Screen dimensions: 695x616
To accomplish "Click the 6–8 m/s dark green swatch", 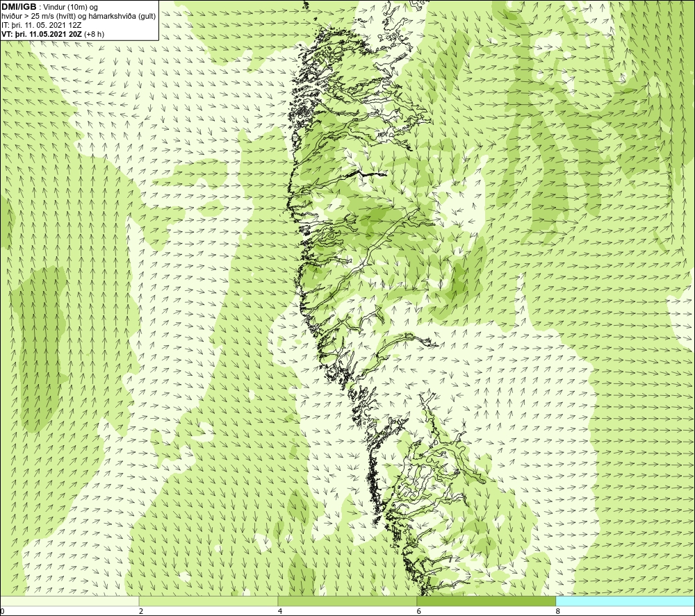I will click(x=486, y=601).
